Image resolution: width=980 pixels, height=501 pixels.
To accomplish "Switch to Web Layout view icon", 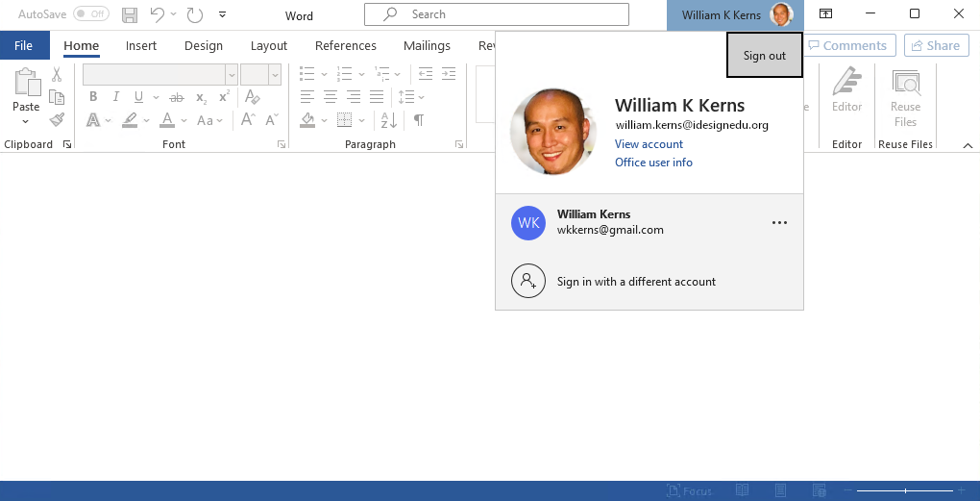I will click(x=819, y=490).
